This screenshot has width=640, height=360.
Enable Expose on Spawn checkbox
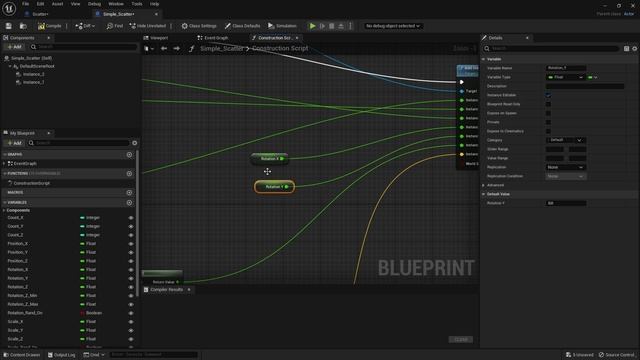coord(548,113)
